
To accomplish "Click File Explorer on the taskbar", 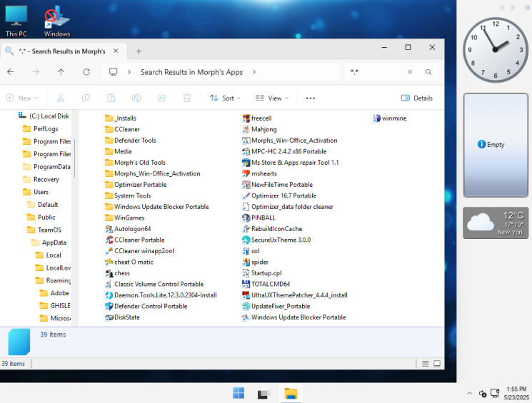I will click(x=291, y=393).
